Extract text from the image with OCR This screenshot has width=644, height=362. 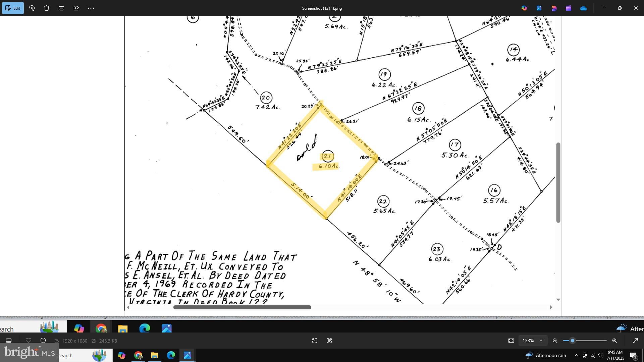coord(329,340)
